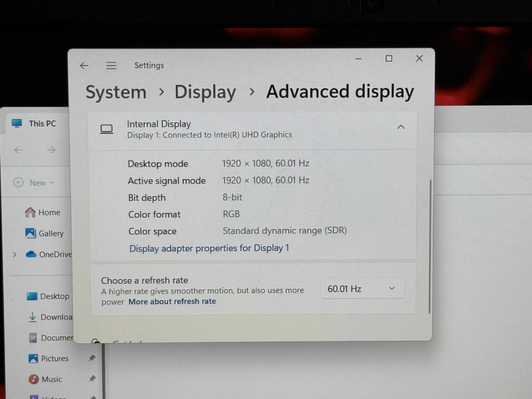Screen dimensions: 532x399
Task: Close the Settings window
Action: (419, 58)
